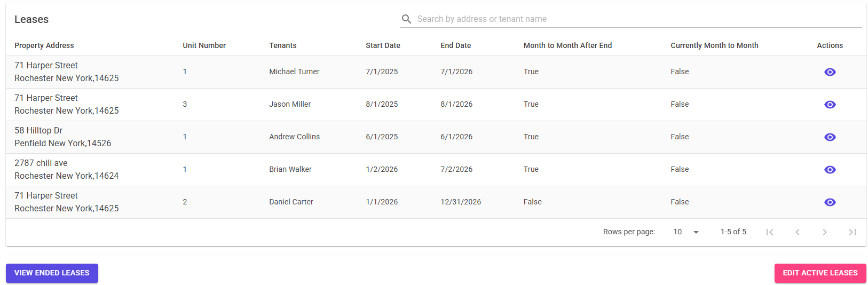Click end date 12/31/2026
Screen dimensions: 868x285
click(461, 202)
